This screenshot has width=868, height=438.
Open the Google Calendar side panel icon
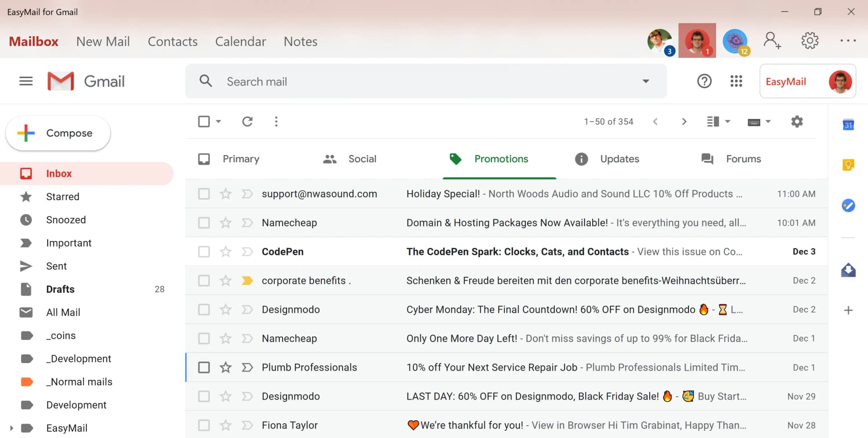(x=848, y=125)
